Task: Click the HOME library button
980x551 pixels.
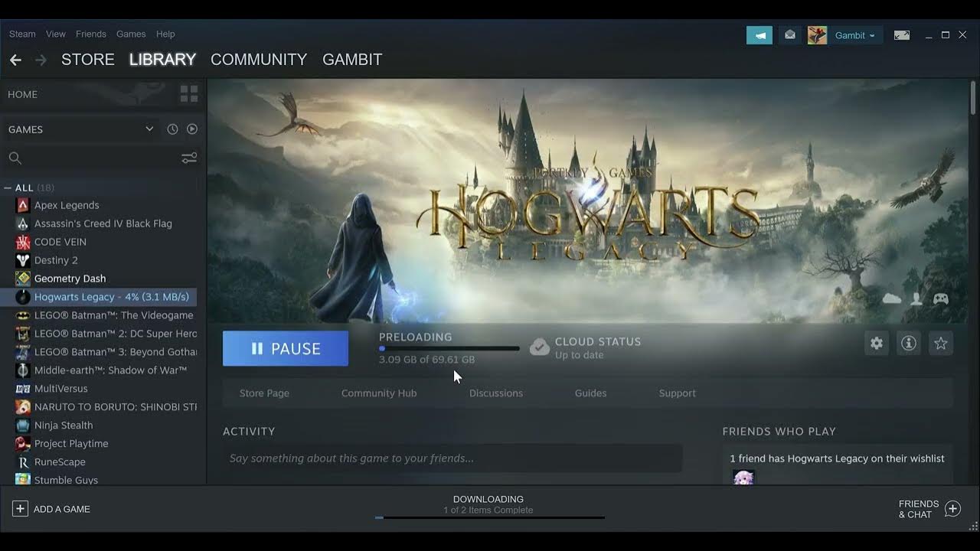Action: [23, 94]
